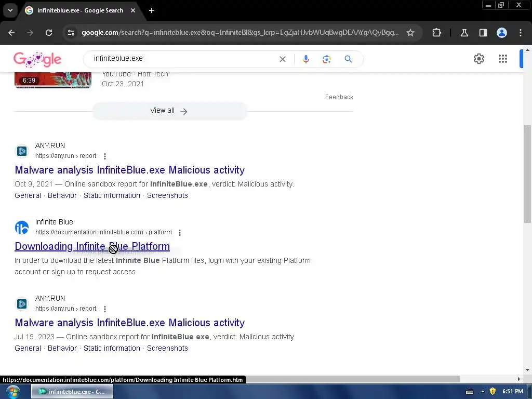Open General sitelink under the Jul 19, 2023 result
The height and width of the screenshot is (399, 532).
coord(28,348)
